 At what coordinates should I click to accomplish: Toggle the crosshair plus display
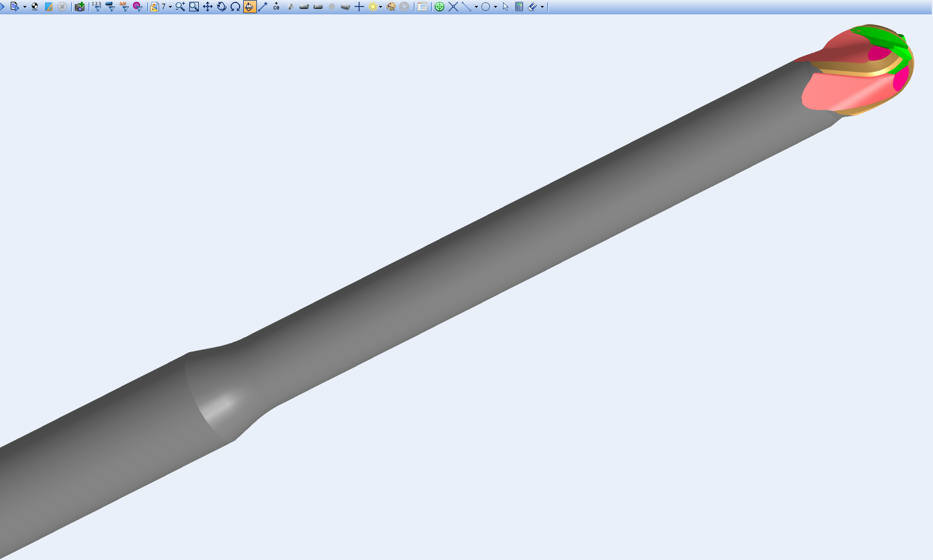tap(359, 7)
